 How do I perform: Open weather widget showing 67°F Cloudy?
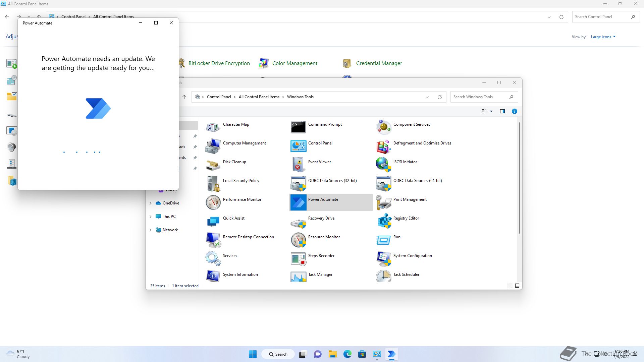(x=18, y=354)
